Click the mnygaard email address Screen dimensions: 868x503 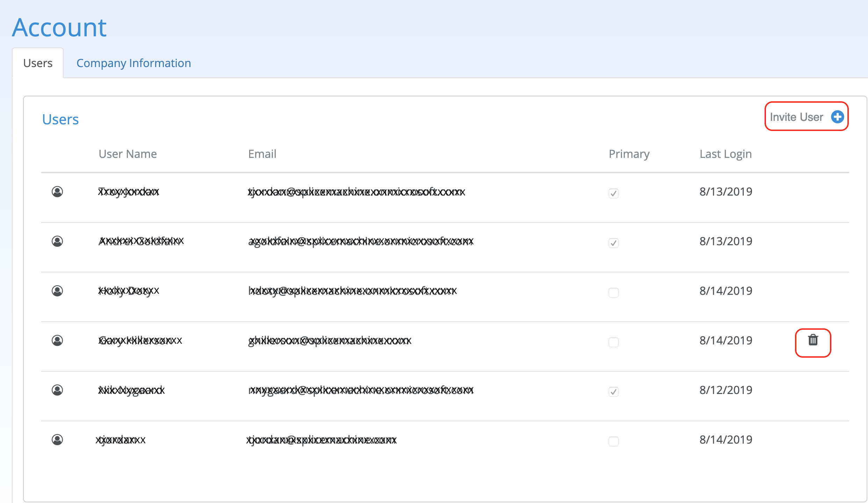(x=361, y=390)
